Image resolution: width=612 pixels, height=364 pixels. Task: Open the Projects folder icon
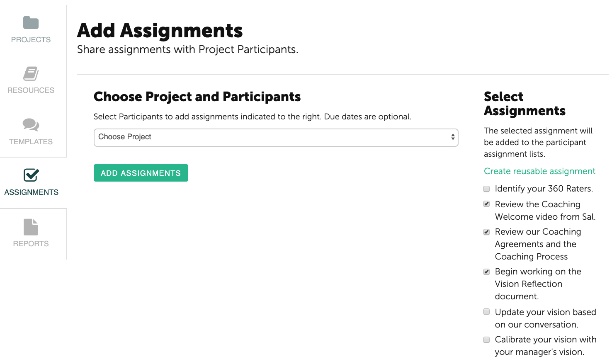click(x=31, y=22)
